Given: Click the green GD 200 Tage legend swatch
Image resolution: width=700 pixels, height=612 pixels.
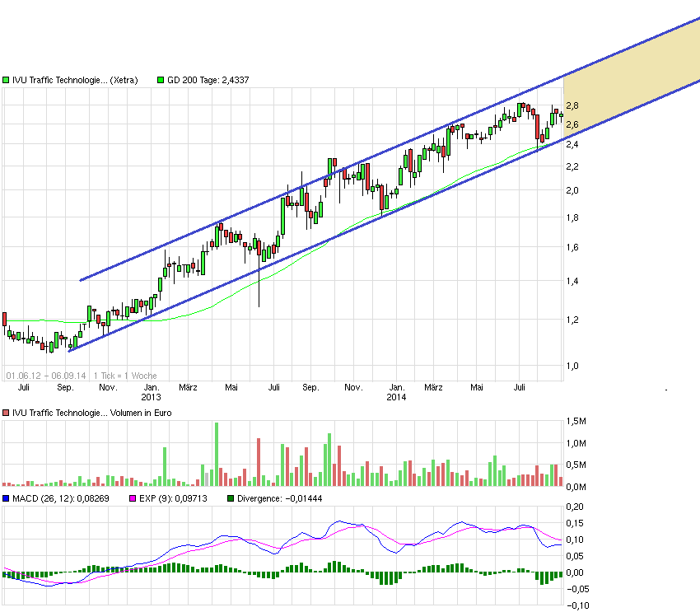Looking at the screenshot, I should coord(161,81).
